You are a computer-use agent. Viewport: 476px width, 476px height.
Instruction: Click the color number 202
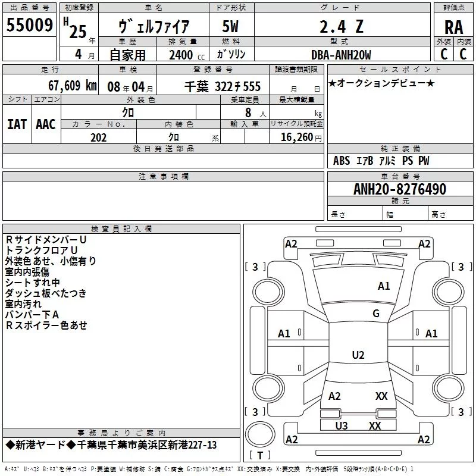(98, 138)
